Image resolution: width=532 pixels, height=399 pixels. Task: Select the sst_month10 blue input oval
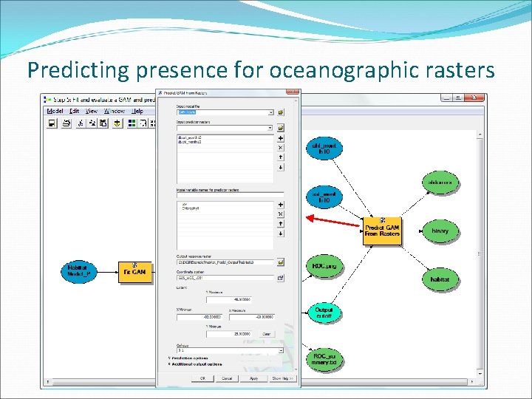pos(324,197)
